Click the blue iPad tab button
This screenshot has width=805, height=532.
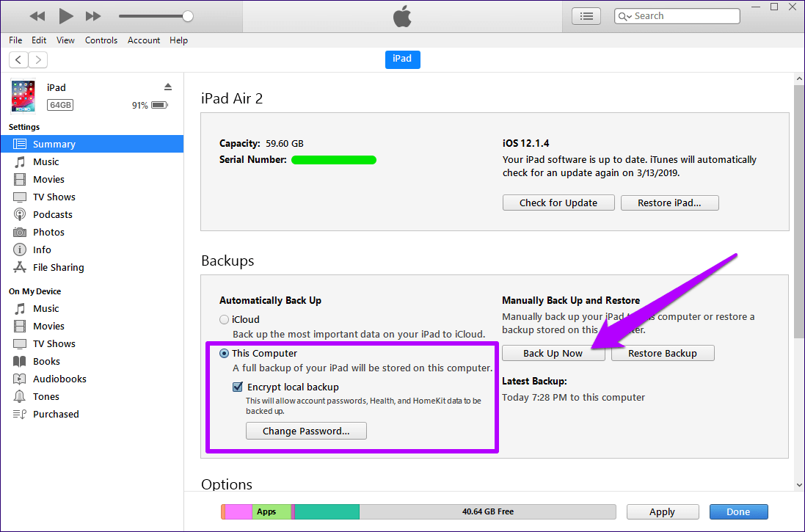(402, 59)
